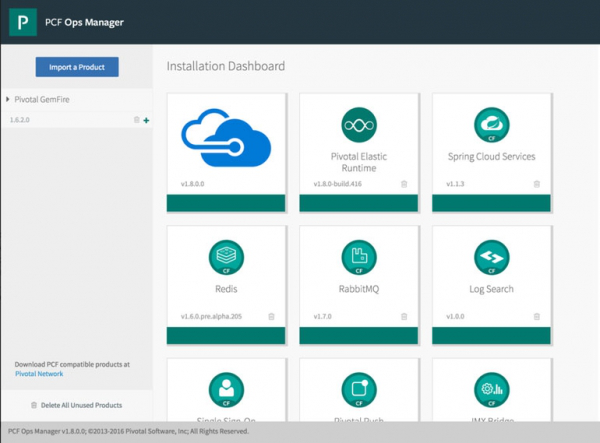Open the JMX Bridge tile icon
This screenshot has height=443, width=600.
[492, 390]
